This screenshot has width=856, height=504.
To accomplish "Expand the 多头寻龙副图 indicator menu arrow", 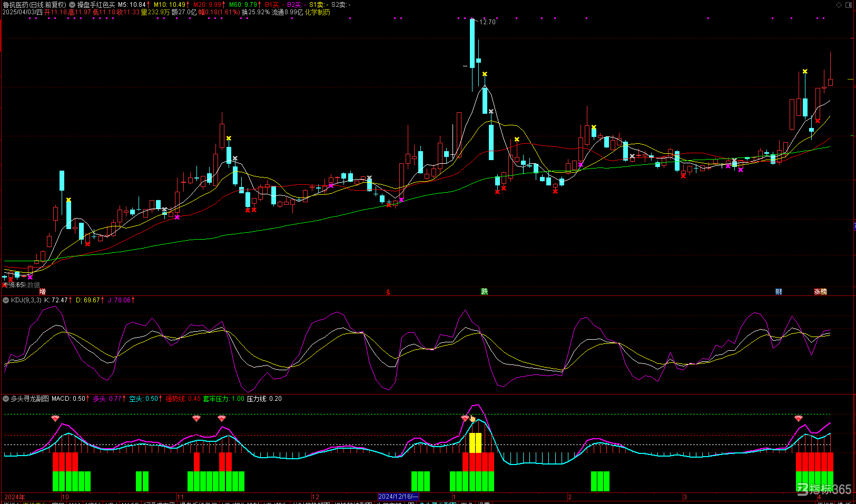I will 6,399.
